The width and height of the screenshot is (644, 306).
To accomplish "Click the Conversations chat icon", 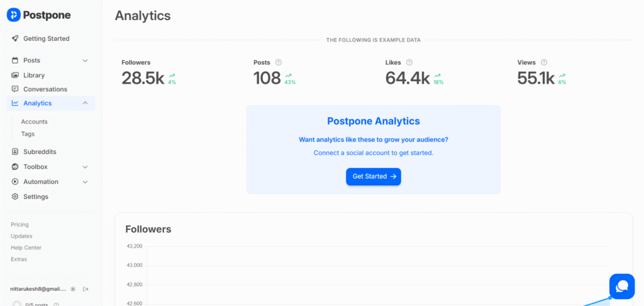I will 15,89.
